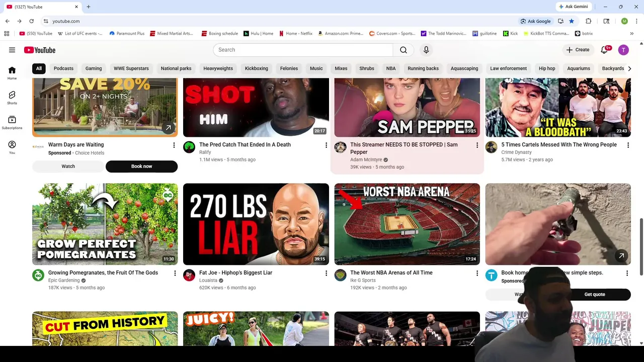Screen dimensions: 644x362
Task: Open the browser apps grid icon
Action: tap(7, 34)
